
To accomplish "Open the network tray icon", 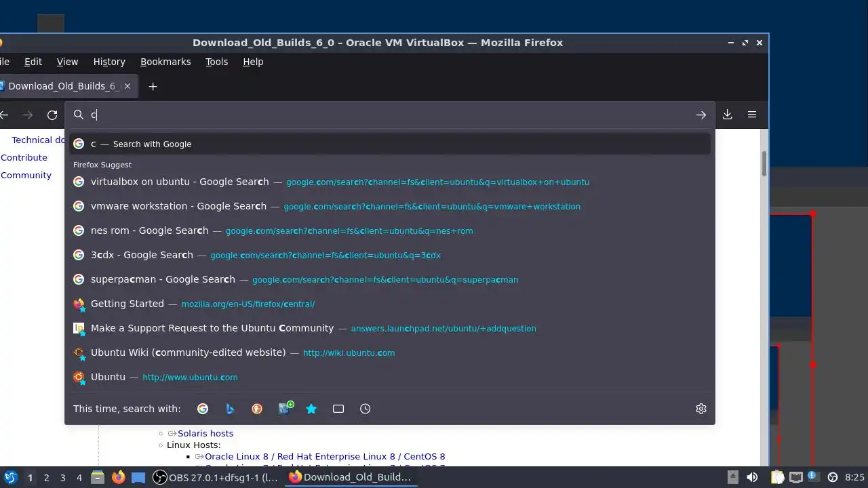I will coord(795,477).
